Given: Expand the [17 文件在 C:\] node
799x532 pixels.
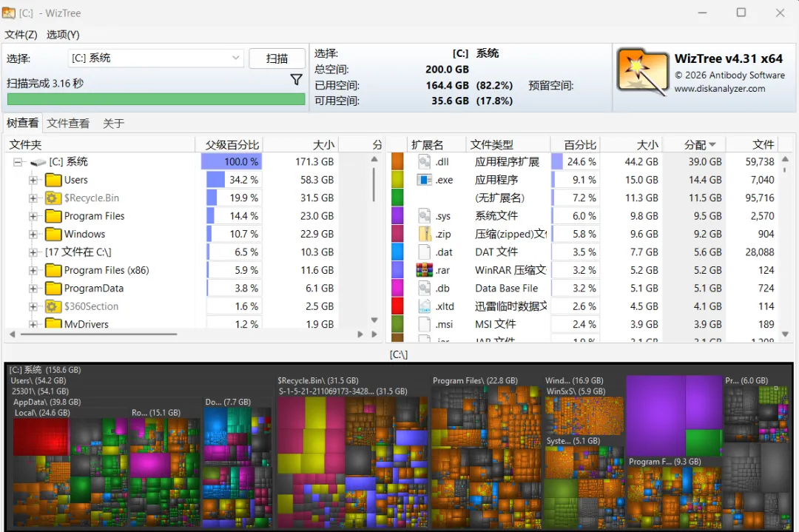Looking at the screenshot, I should 33,252.
